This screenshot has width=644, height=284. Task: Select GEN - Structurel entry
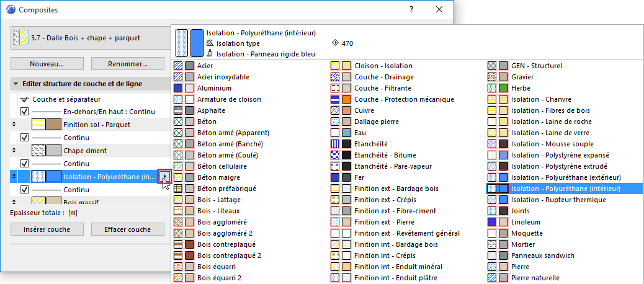click(537, 66)
